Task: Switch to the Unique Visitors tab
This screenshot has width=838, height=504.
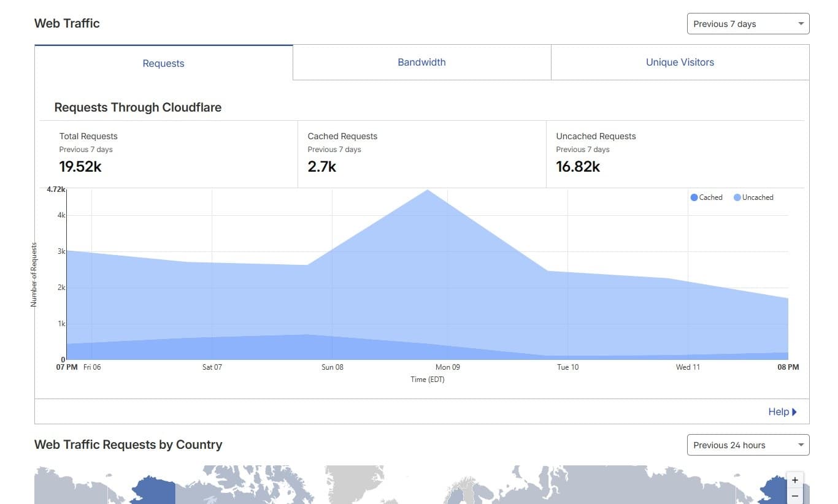Action: click(x=680, y=62)
